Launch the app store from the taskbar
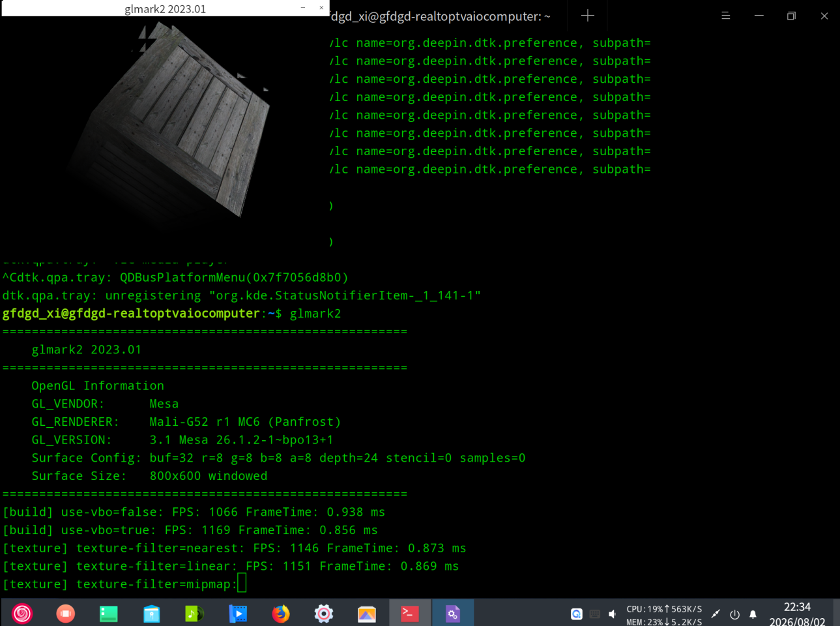This screenshot has height=626, width=840. coord(151,614)
